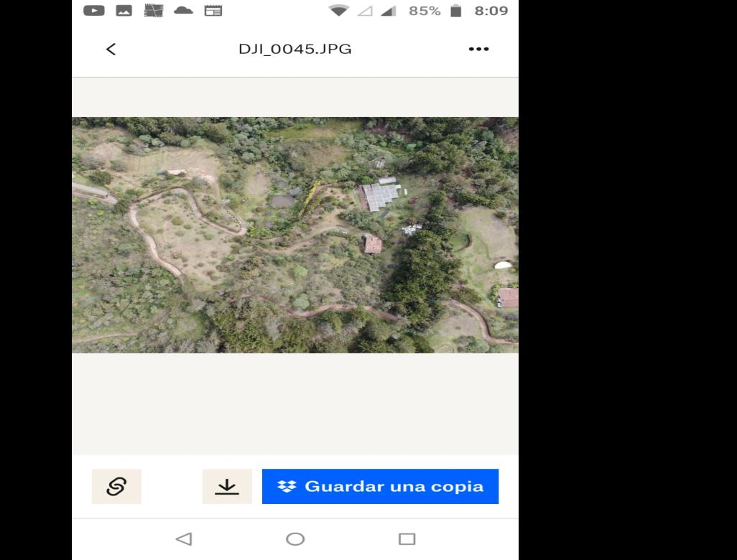Viewport: 737px width, 560px height.
Task: Download the file with the download arrow icon
Action: [x=227, y=486]
